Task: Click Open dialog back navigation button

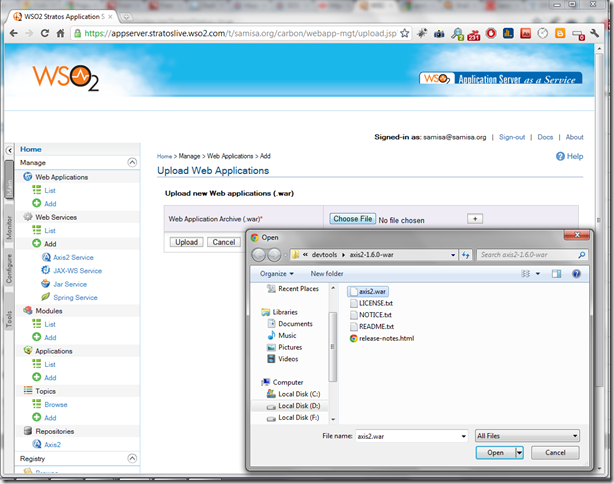Action: (x=258, y=255)
